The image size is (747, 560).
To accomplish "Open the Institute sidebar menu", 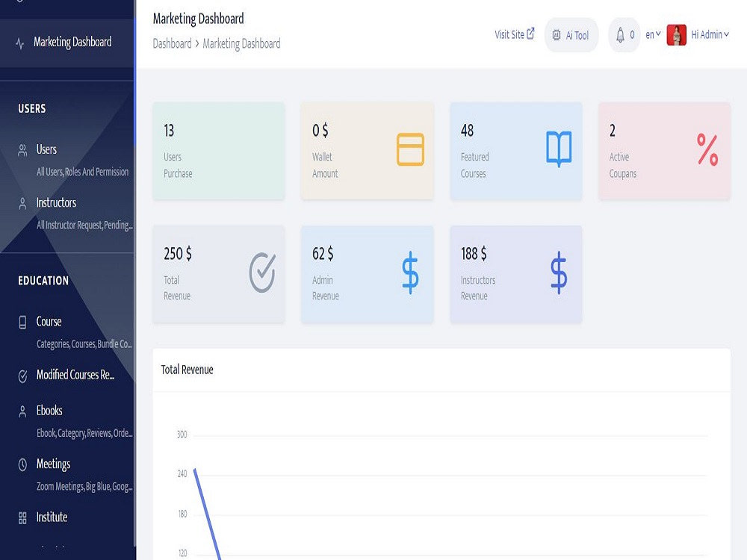I will point(52,517).
